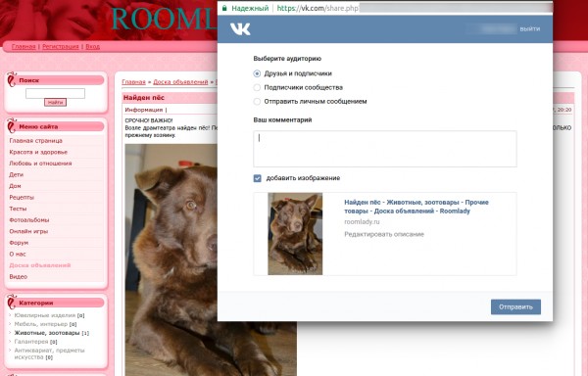
Task: Click the ROOMLADY site logo
Action: (164, 19)
